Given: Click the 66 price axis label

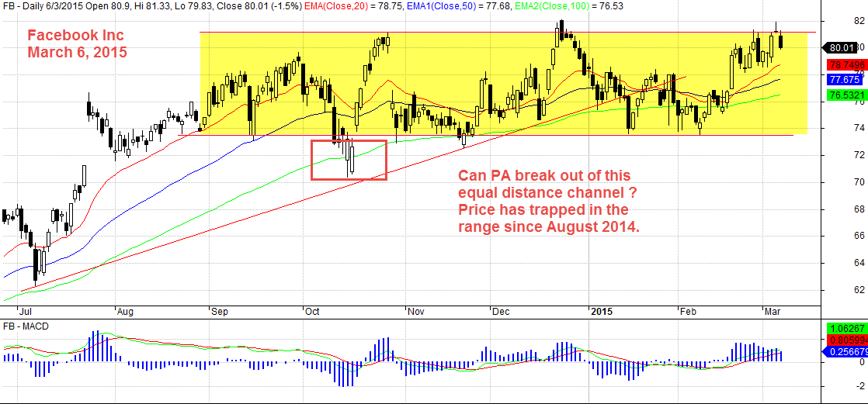Looking at the screenshot, I should (x=859, y=236).
